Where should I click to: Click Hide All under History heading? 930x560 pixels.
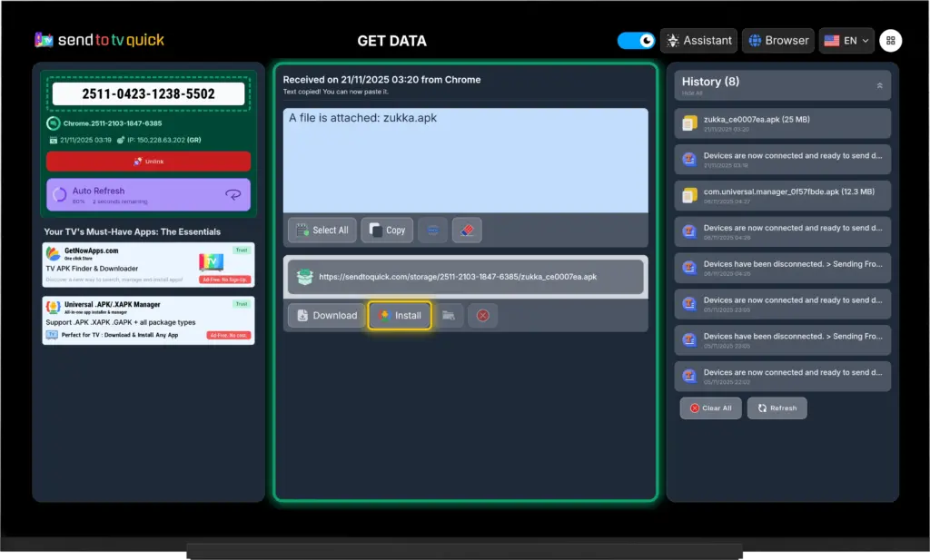click(693, 93)
